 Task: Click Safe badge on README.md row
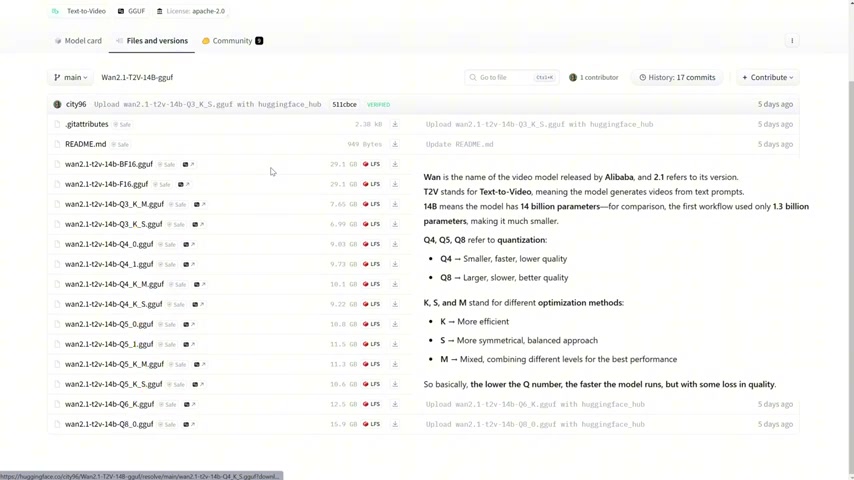(120, 144)
